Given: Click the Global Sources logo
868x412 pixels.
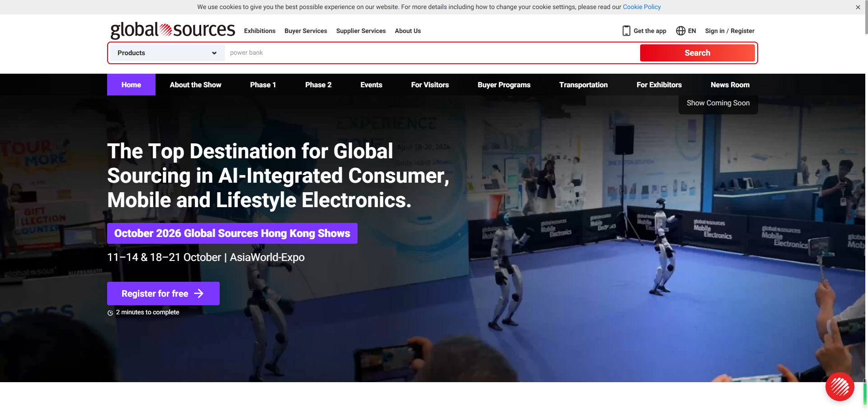Looking at the screenshot, I should click(x=173, y=30).
